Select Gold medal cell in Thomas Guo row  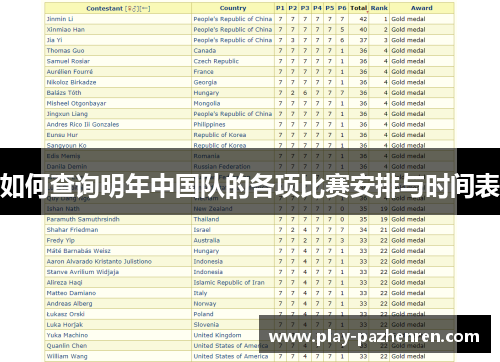(422, 51)
